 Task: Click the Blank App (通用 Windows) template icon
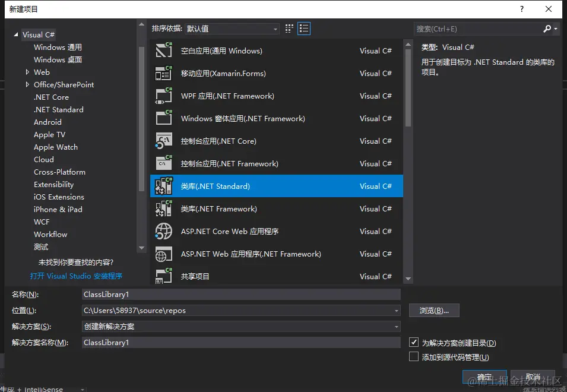pos(164,50)
